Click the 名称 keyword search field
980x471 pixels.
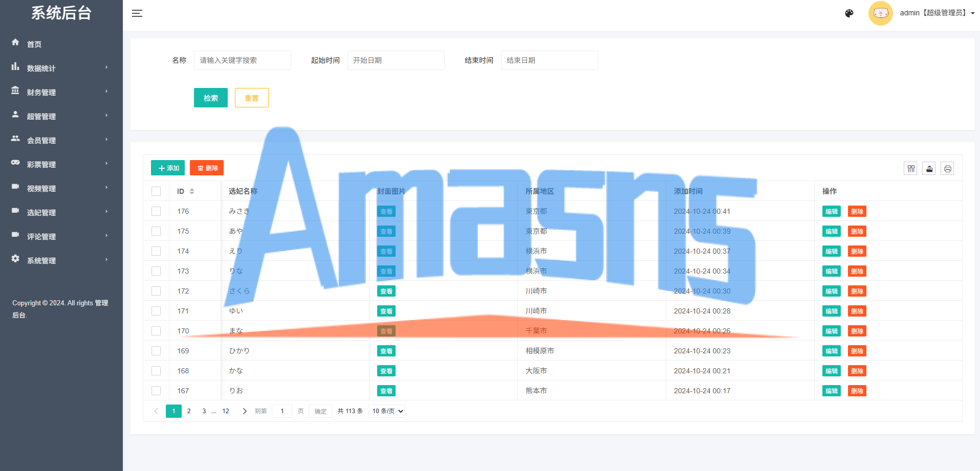coord(243,60)
